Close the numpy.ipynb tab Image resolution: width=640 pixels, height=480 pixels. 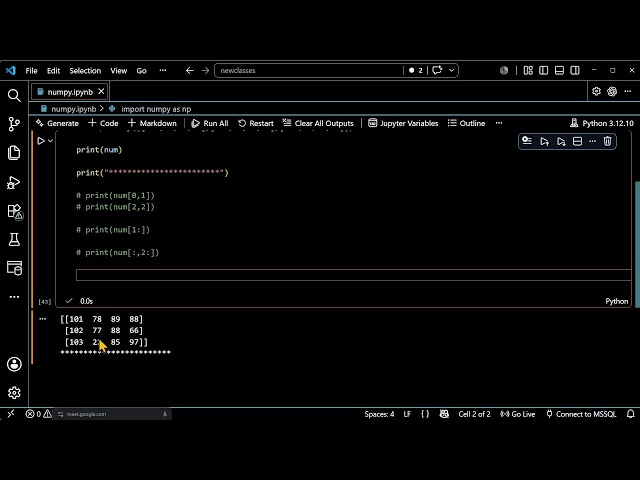[101, 92]
